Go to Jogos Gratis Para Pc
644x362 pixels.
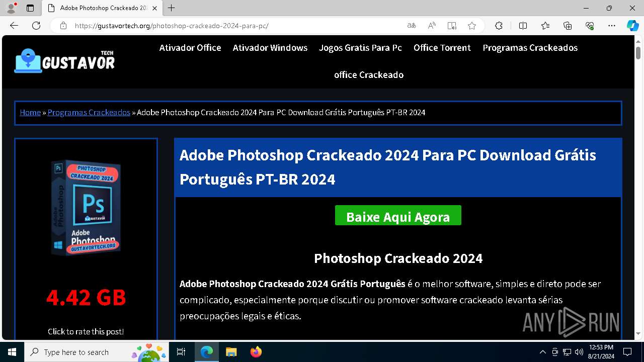(x=360, y=48)
